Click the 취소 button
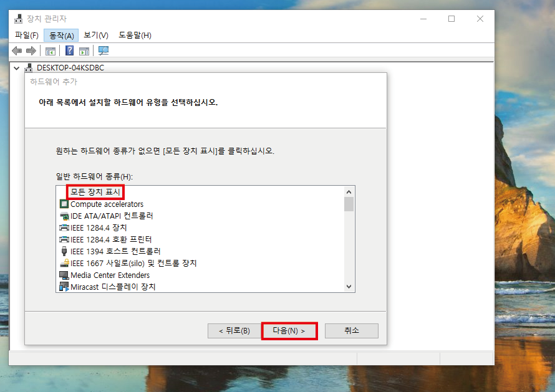The image size is (555, 392). pyautogui.click(x=352, y=331)
